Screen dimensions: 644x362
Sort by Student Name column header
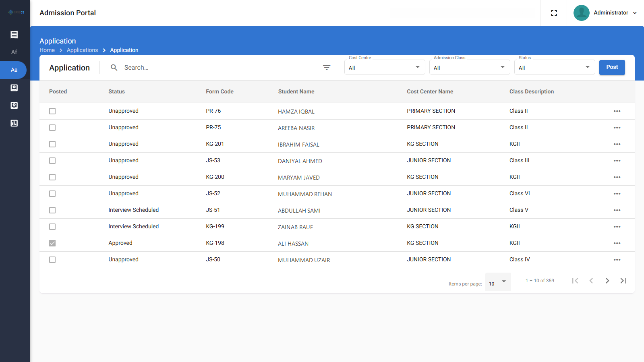(x=296, y=91)
